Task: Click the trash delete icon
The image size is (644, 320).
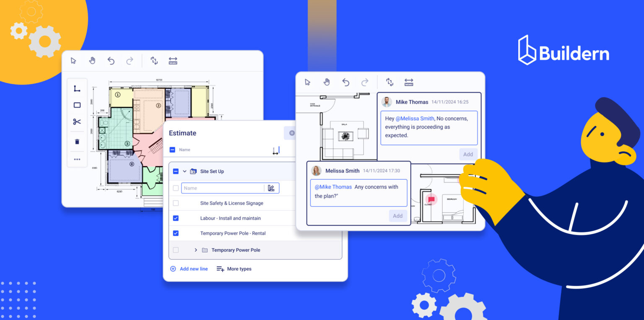Action: [x=77, y=142]
